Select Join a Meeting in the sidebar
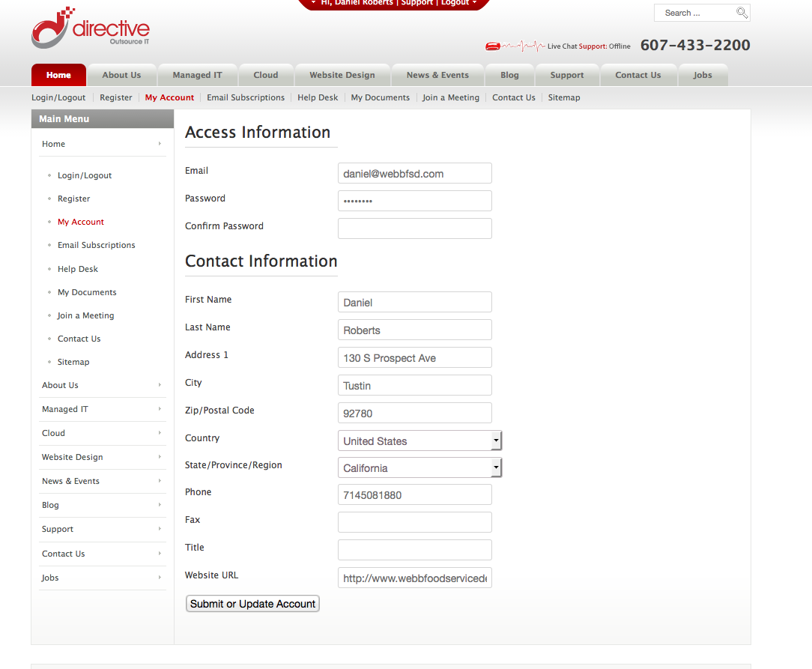This screenshot has height=669, width=812. point(85,315)
